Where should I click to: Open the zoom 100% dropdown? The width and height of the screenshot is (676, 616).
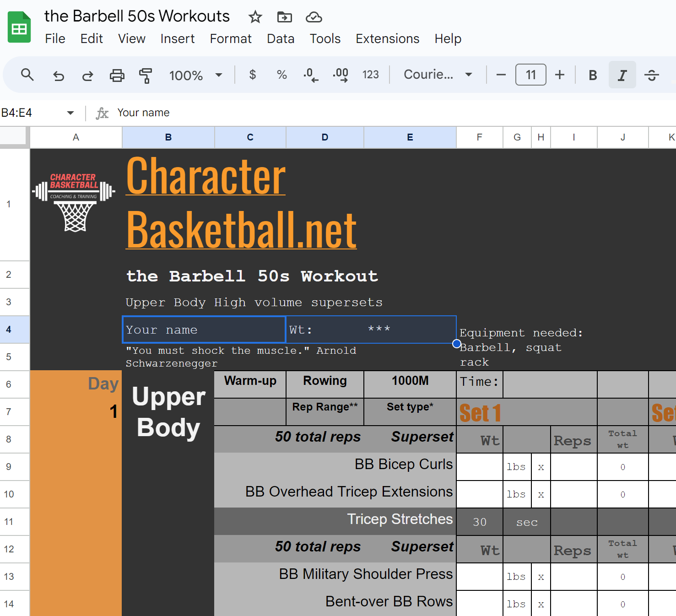pyautogui.click(x=195, y=75)
